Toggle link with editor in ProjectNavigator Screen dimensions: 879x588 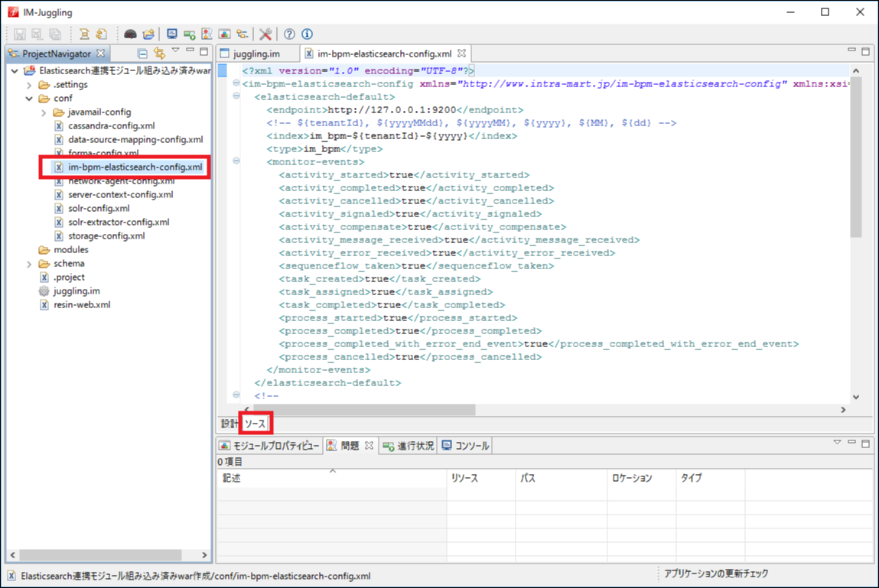pos(159,54)
